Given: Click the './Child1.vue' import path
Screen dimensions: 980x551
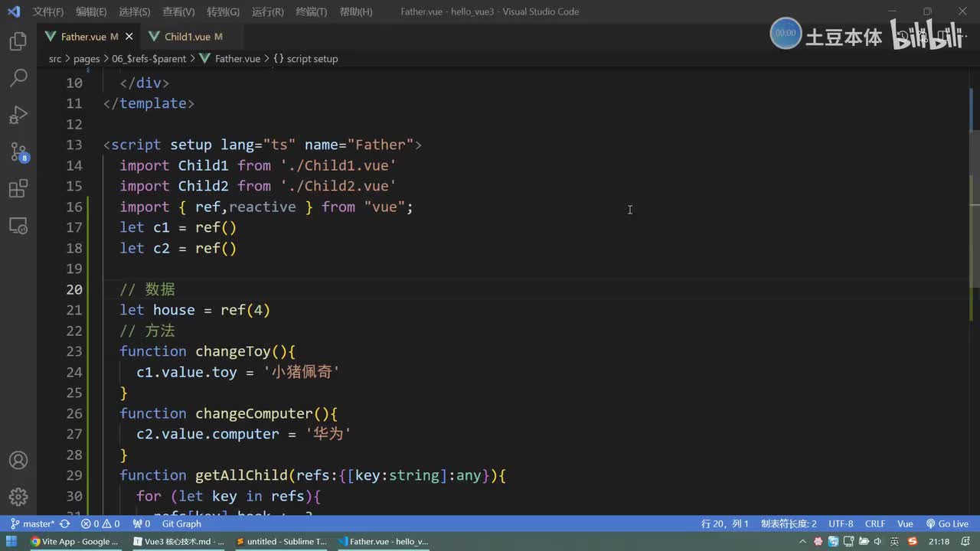Looking at the screenshot, I should point(338,165).
